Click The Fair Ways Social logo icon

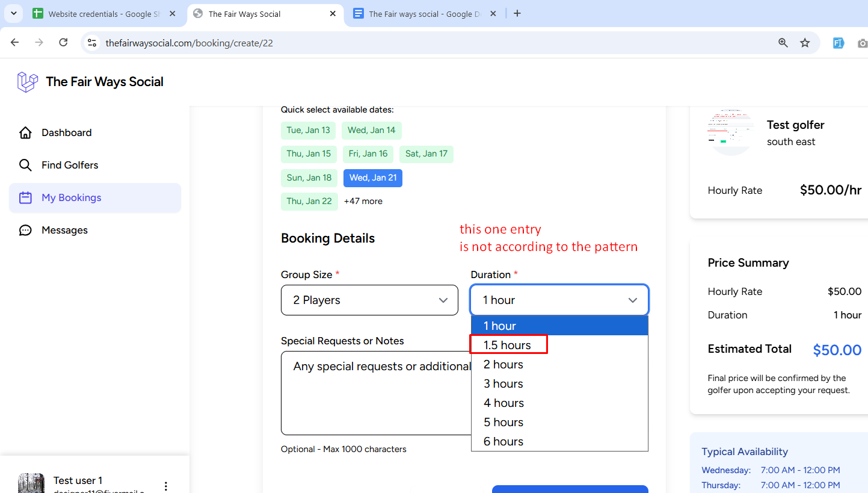click(x=28, y=82)
